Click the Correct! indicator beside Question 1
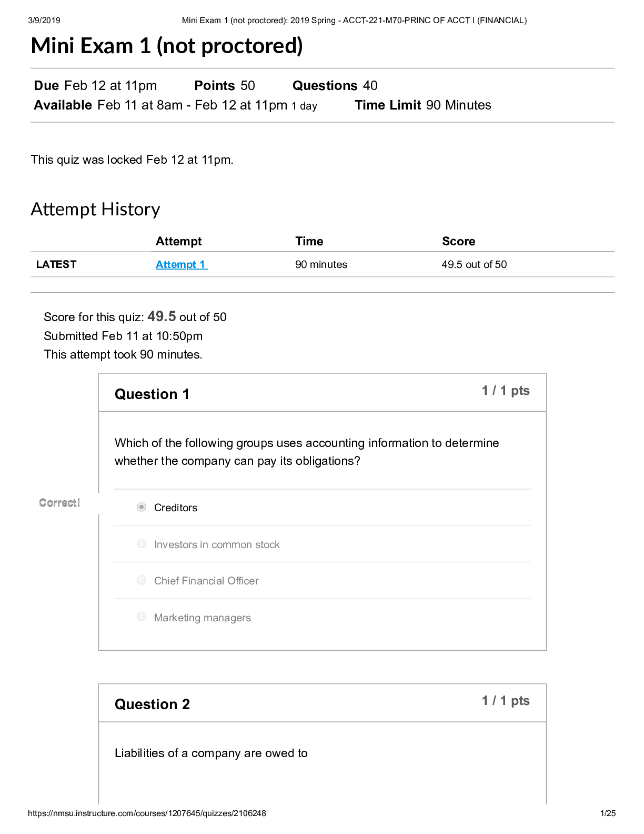This screenshot has width=644, height=834. tap(59, 503)
